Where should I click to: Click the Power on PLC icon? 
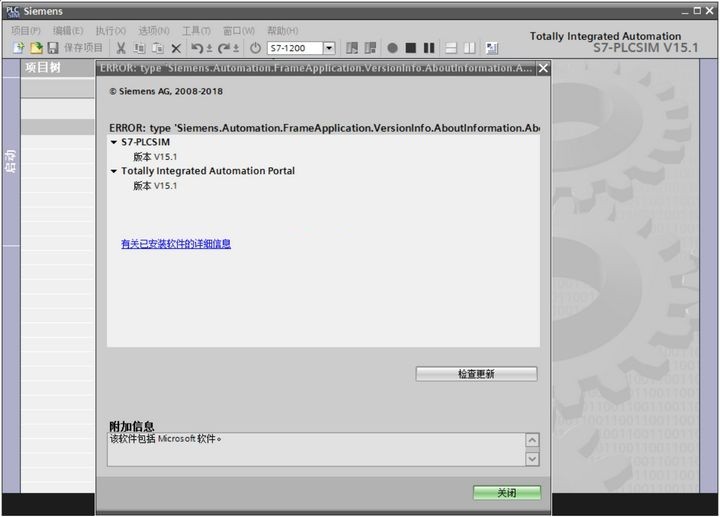pyautogui.click(x=256, y=48)
